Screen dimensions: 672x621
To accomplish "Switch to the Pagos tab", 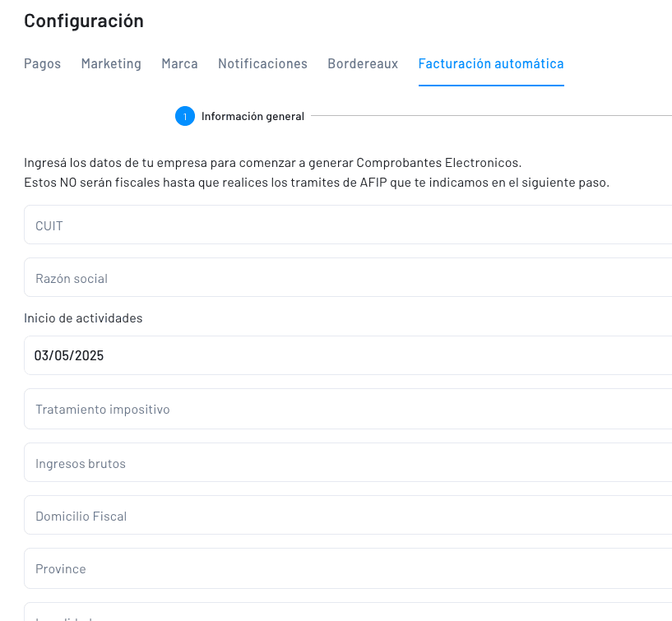I will tap(42, 63).
